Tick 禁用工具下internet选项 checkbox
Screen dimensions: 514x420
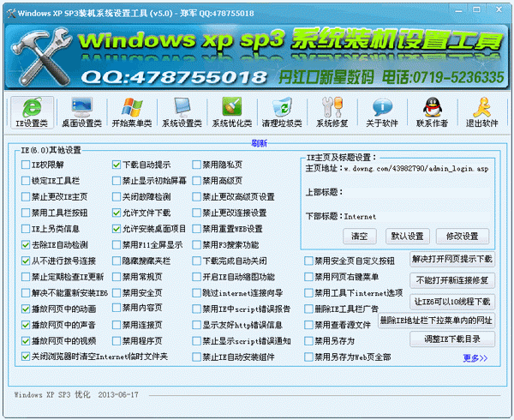[x=308, y=293]
